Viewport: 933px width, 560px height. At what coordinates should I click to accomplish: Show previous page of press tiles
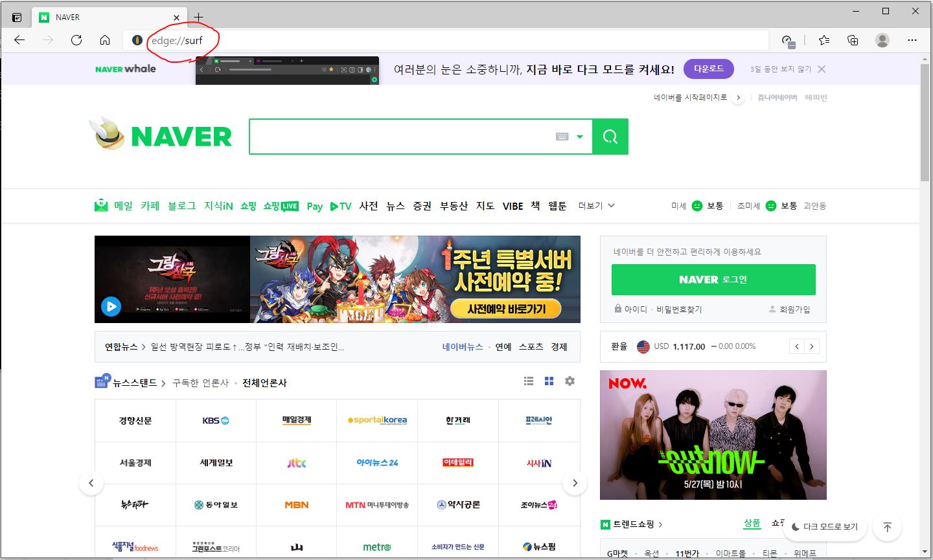click(91, 483)
